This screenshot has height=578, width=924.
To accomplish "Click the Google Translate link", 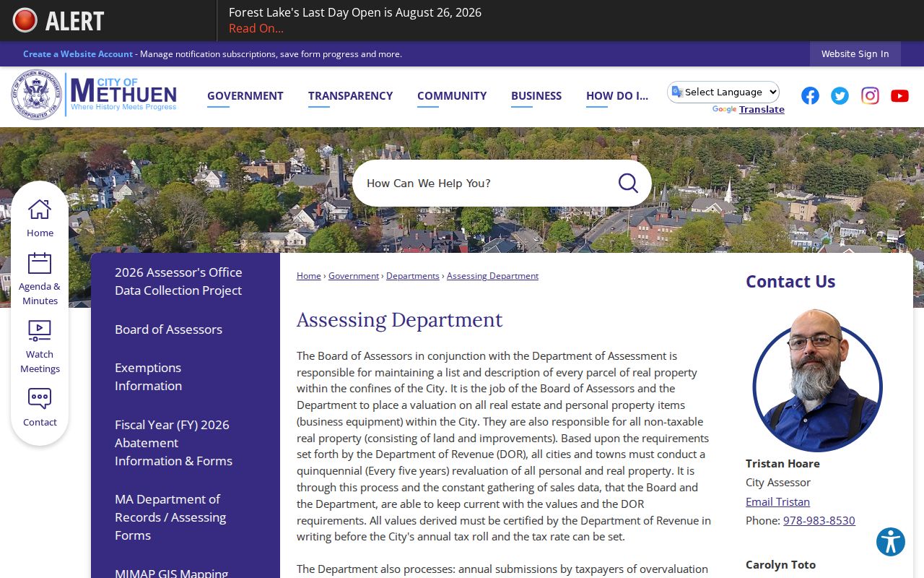I will [x=762, y=109].
